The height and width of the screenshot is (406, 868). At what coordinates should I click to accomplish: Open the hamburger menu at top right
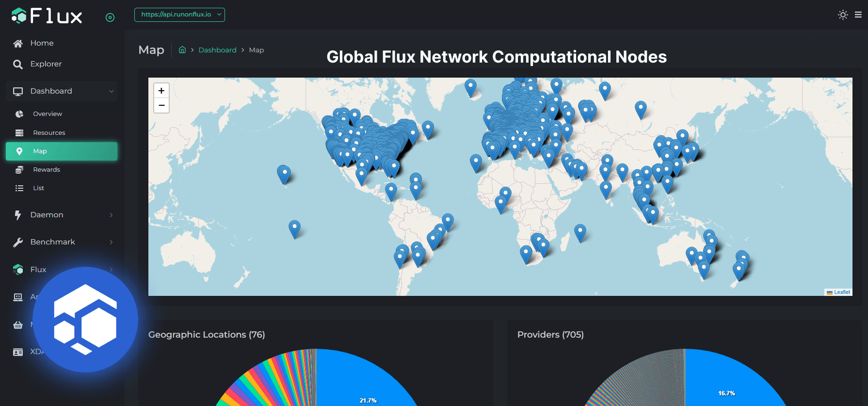858,15
